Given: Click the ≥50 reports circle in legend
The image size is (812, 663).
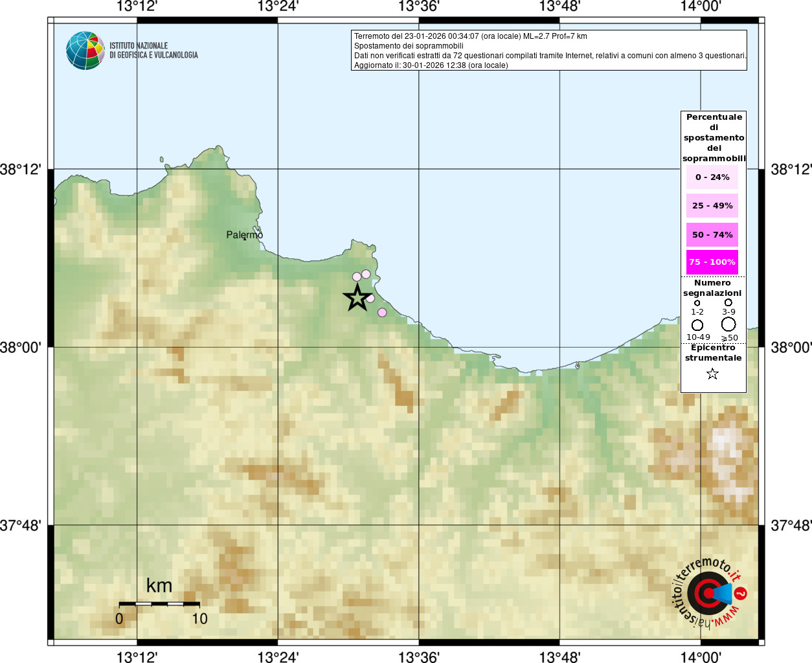Looking at the screenshot, I should pyautogui.click(x=728, y=324).
